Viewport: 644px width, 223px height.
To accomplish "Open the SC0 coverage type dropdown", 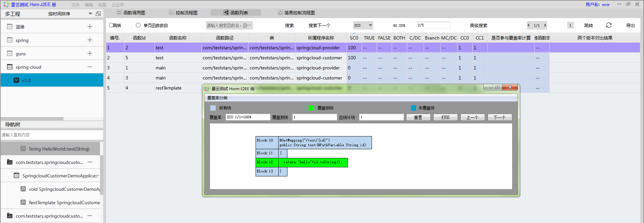I will pos(370,25).
